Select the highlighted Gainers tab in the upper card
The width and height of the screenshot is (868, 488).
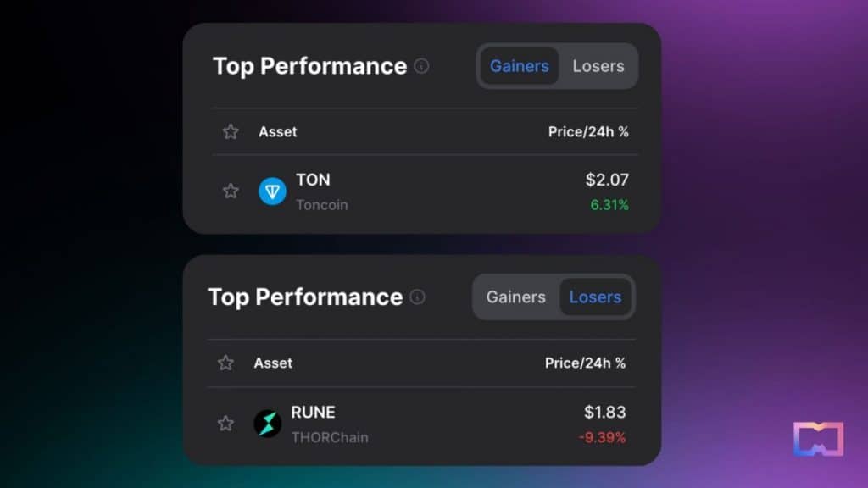(520, 66)
